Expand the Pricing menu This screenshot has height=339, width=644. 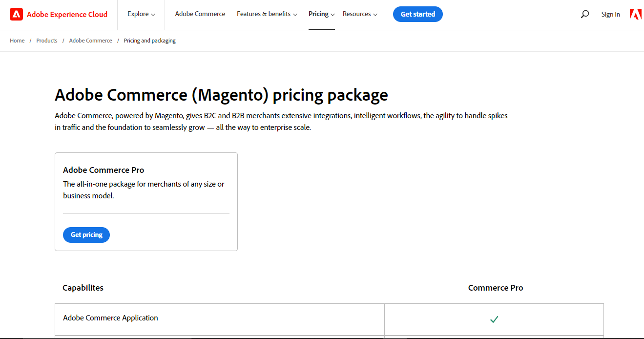(x=321, y=14)
